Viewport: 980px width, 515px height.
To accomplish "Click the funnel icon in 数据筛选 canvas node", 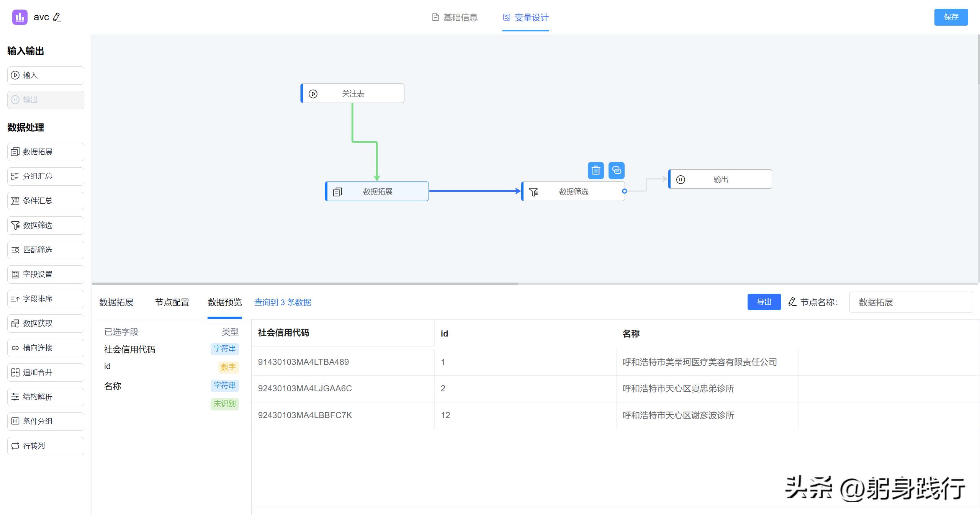I will pyautogui.click(x=533, y=192).
